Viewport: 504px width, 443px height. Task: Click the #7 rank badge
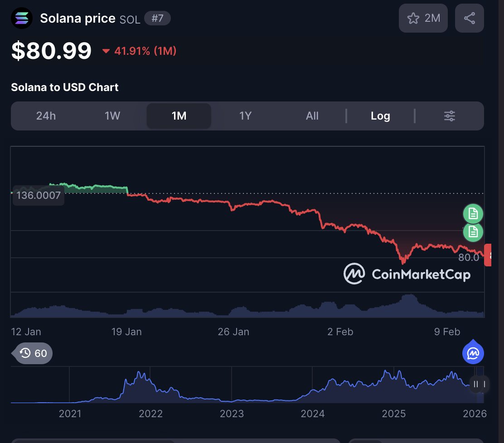(157, 18)
